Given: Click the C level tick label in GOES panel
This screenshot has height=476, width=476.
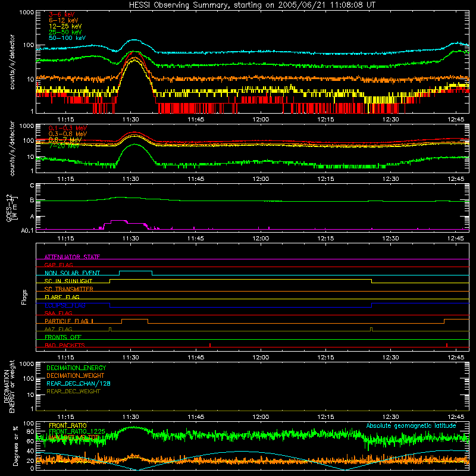Looking at the screenshot, I should pos(32,185).
